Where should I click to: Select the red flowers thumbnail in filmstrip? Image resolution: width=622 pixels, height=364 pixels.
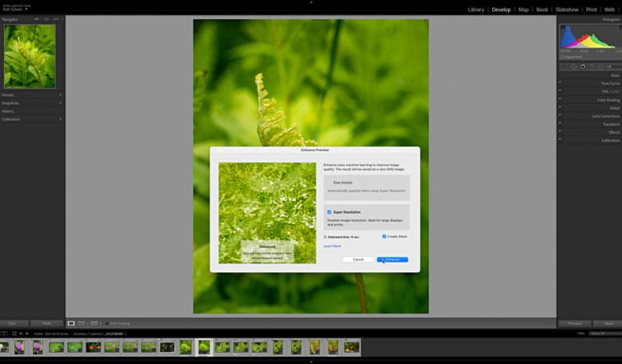tap(93, 347)
